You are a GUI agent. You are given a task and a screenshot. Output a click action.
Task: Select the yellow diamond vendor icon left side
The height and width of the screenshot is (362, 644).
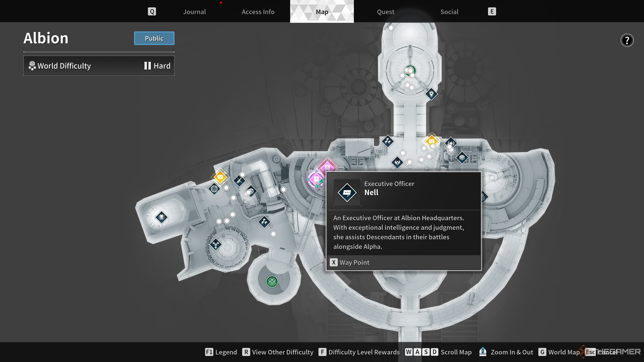pyautogui.click(x=220, y=176)
